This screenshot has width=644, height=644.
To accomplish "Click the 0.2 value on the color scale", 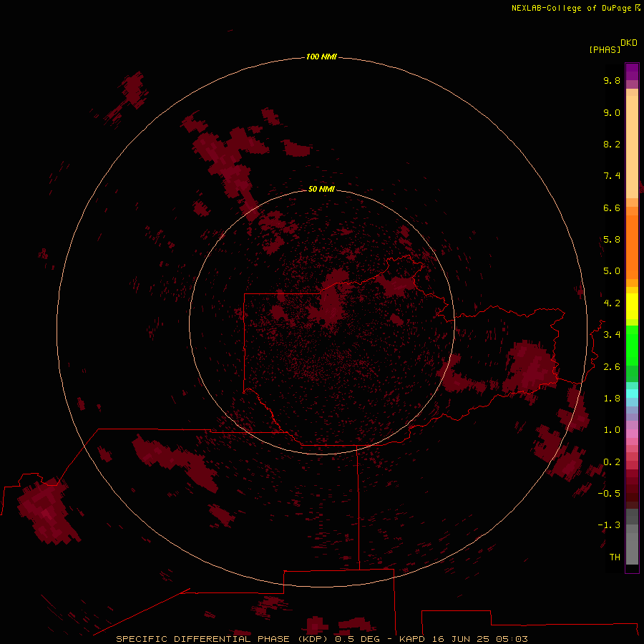I will click(612, 462).
